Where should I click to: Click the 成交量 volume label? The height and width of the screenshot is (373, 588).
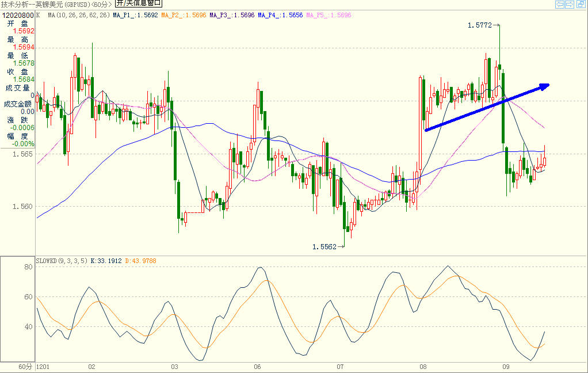pyautogui.click(x=17, y=88)
